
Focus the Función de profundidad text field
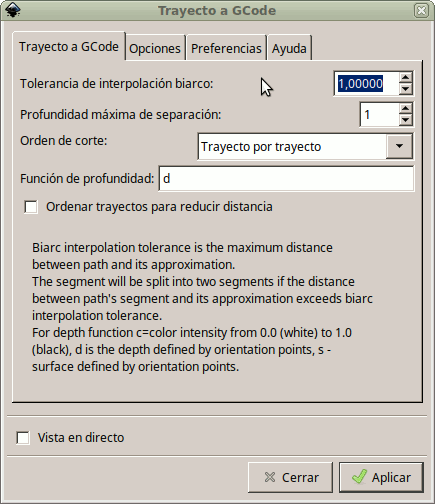[x=287, y=179]
